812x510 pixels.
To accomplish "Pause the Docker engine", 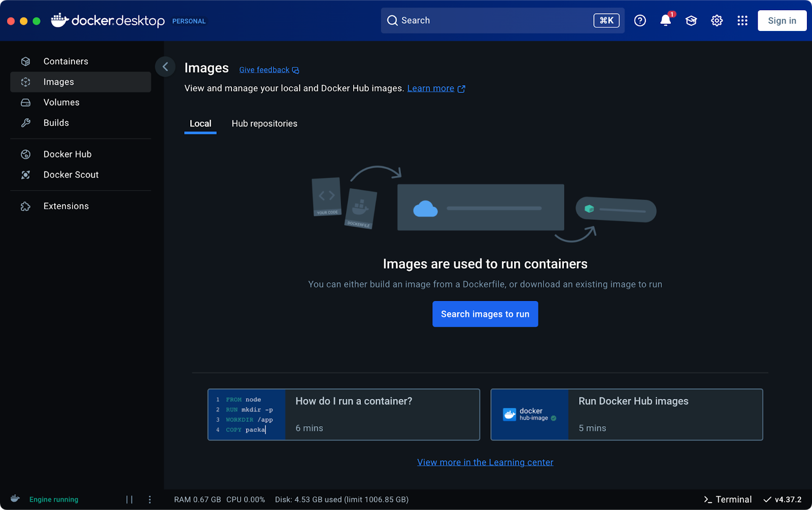I will pyautogui.click(x=129, y=499).
